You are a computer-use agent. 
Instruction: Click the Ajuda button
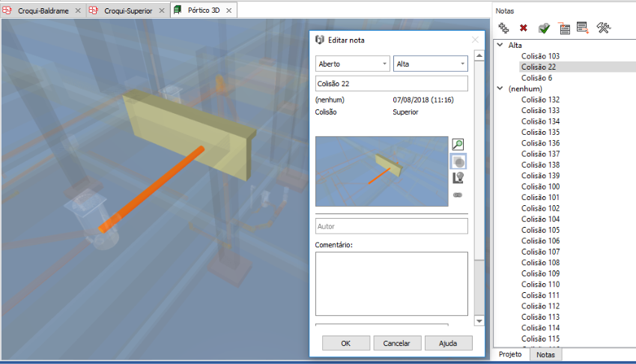click(448, 343)
